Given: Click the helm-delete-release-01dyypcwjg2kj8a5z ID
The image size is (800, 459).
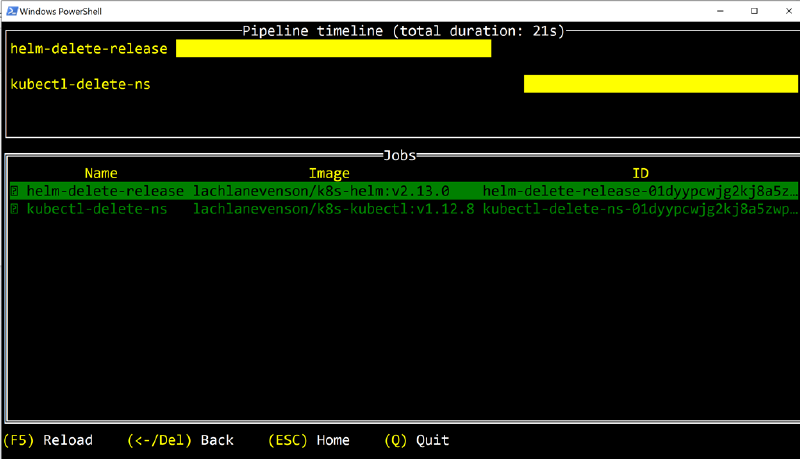Looking at the screenshot, I should (x=640, y=191).
